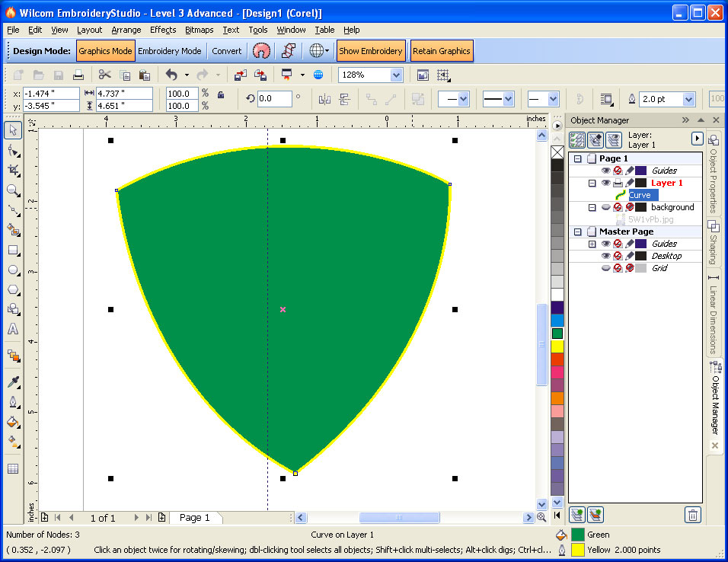Click the Convert button
728x562 pixels.
click(x=226, y=51)
